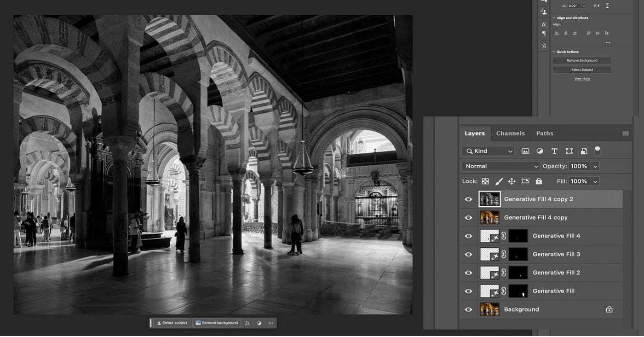Screen dimensions: 644x337
Task: Lock layer position icon
Action: tap(512, 181)
